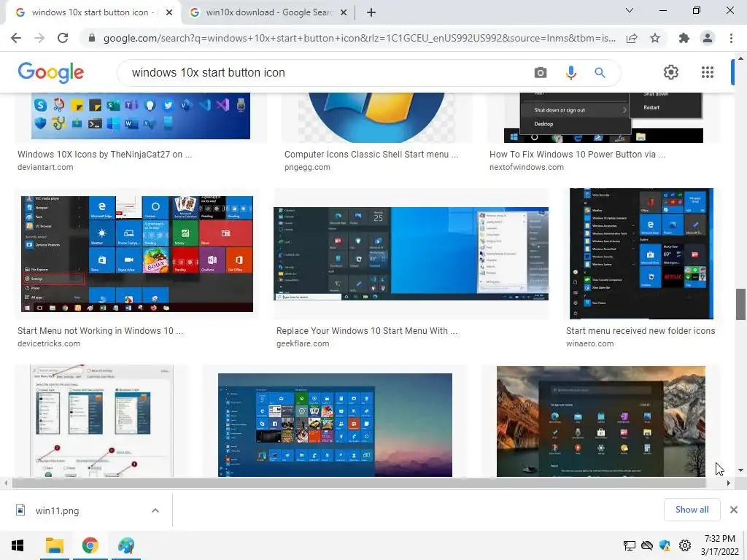Open the Windows Start menu
This screenshot has height=560, width=747.
18,545
